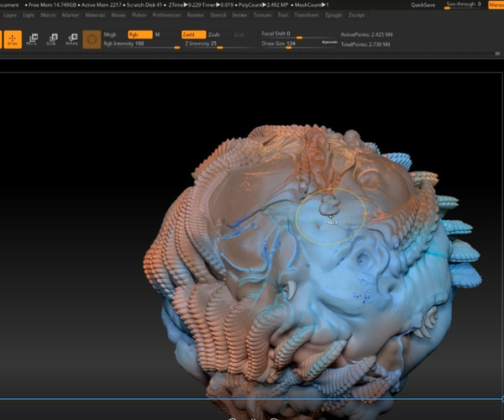
Task: Toggle Zadd sculpting mode
Action: pyautogui.click(x=193, y=34)
